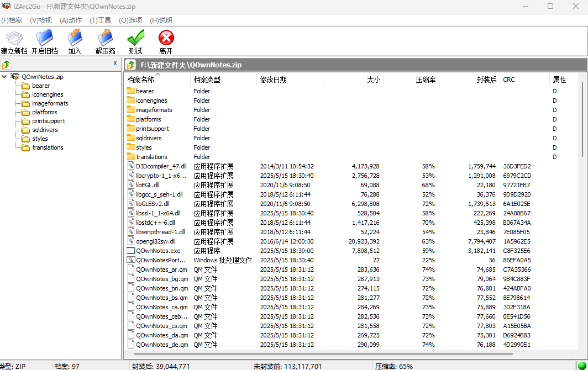Viewport: 588px width, 370px height.
Task: Click the QOwnNotes.exe application icon
Action: (131, 250)
